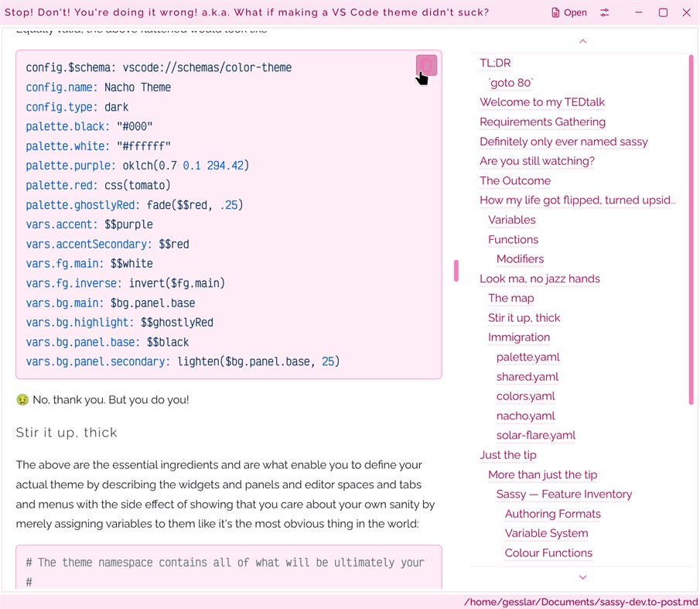This screenshot has width=700, height=609.
Task: Go to Are you still watching?
Action: pos(537,161)
